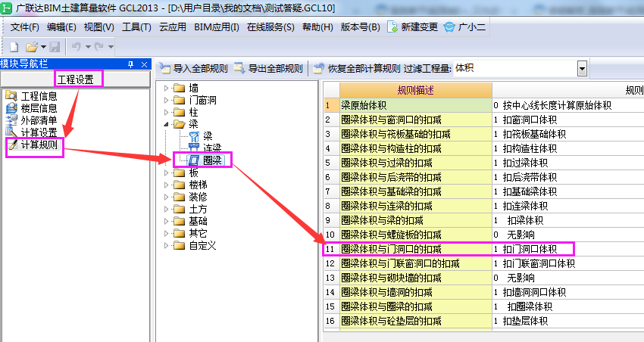Open the 文件(F) menu
The width and height of the screenshot is (644, 342).
coord(25,27)
